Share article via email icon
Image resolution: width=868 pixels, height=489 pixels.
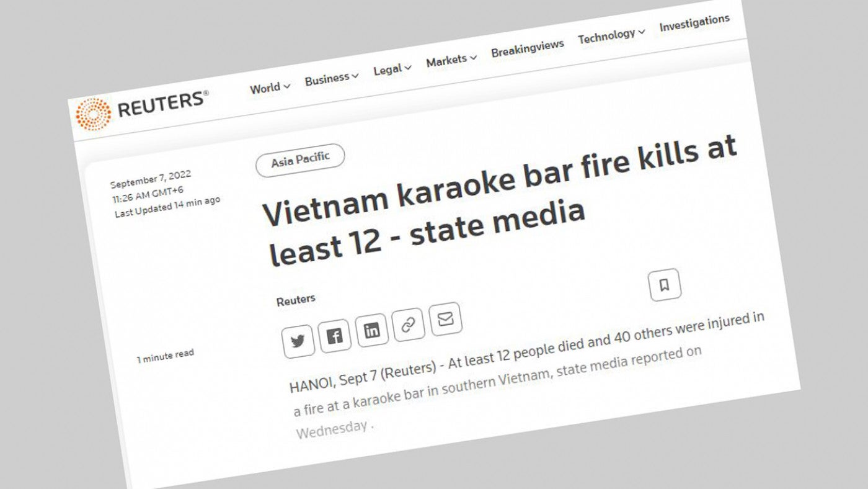click(x=445, y=319)
